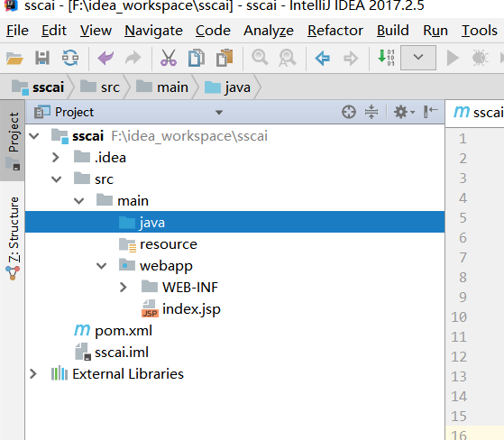The height and width of the screenshot is (440, 504).
Task: Click Scroll from Source crosshair icon
Action: (x=349, y=112)
